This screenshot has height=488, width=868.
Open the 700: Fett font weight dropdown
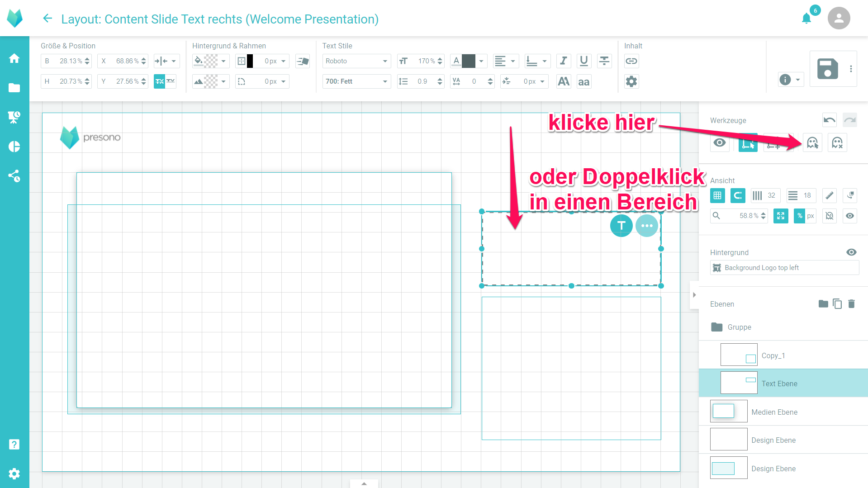(356, 81)
